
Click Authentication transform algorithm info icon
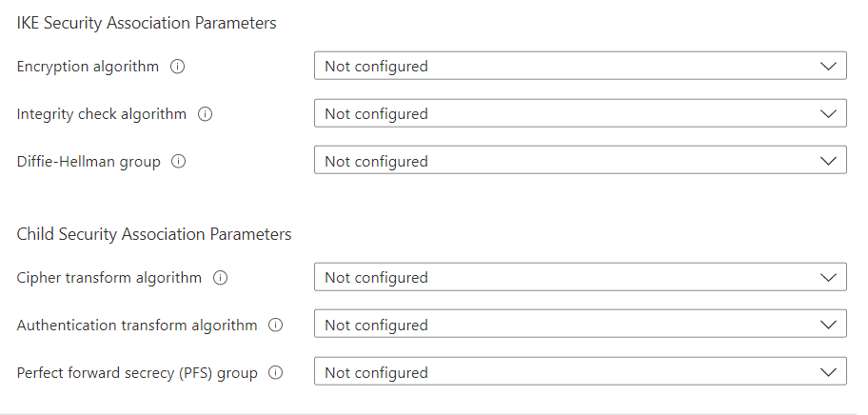coord(276,326)
